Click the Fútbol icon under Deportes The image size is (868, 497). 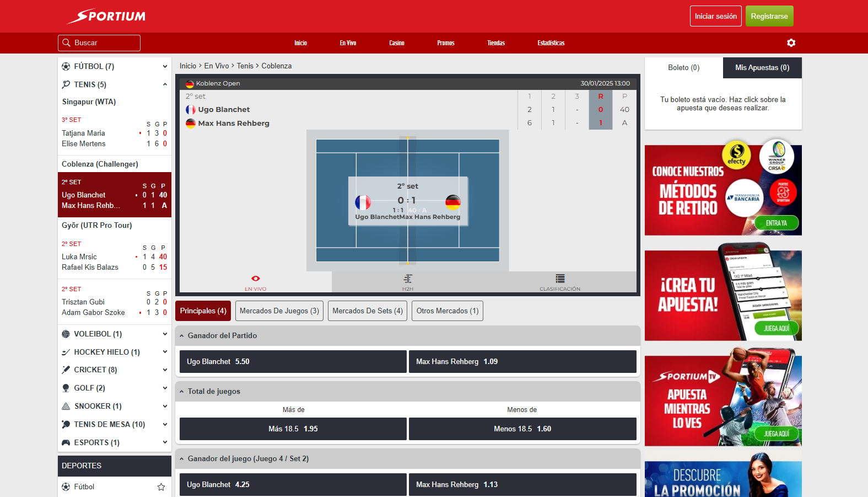click(x=66, y=487)
